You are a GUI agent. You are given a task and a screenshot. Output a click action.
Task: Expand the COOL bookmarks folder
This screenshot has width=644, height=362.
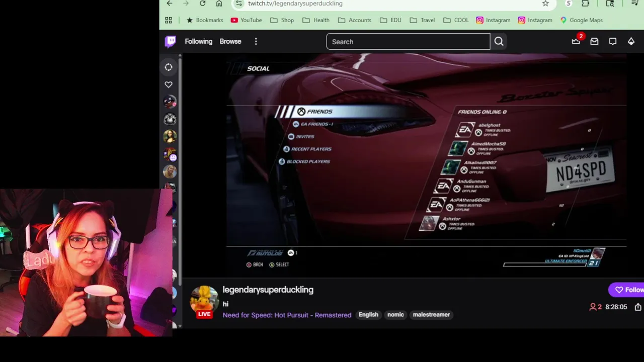pos(456,20)
